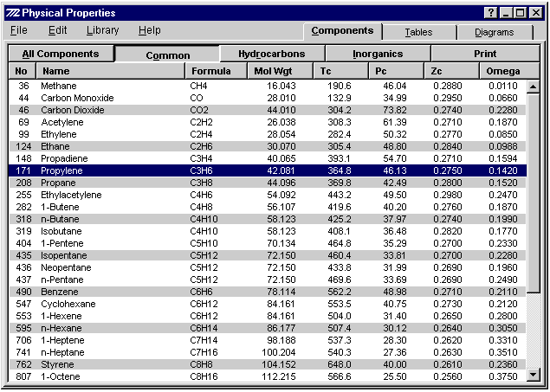Select the n-Hexane row
The width and height of the screenshot is (550, 392).
(x=268, y=328)
